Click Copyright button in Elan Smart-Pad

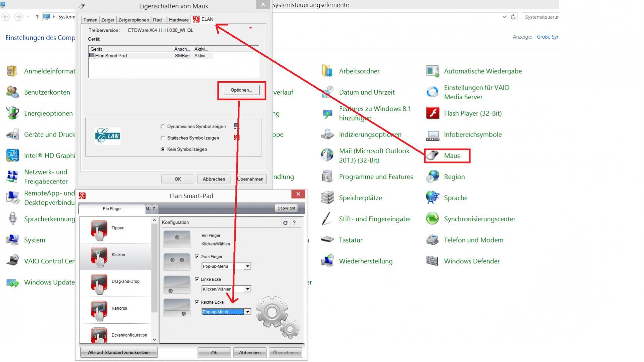(286, 208)
